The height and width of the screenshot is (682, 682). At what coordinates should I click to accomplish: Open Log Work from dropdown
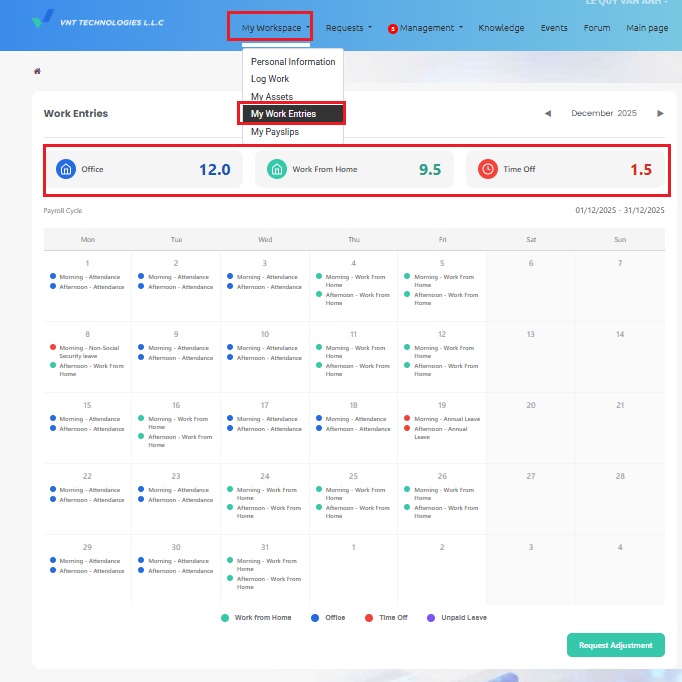click(x=270, y=79)
